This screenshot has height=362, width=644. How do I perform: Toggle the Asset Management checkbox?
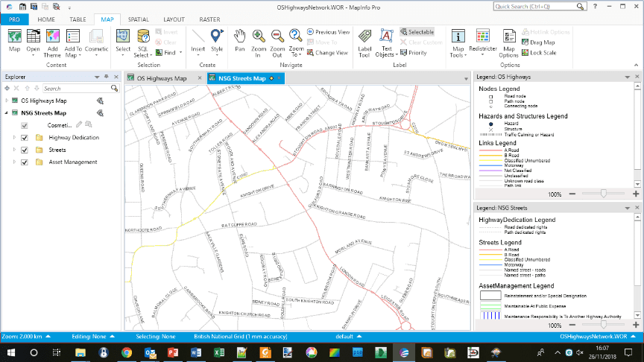25,162
